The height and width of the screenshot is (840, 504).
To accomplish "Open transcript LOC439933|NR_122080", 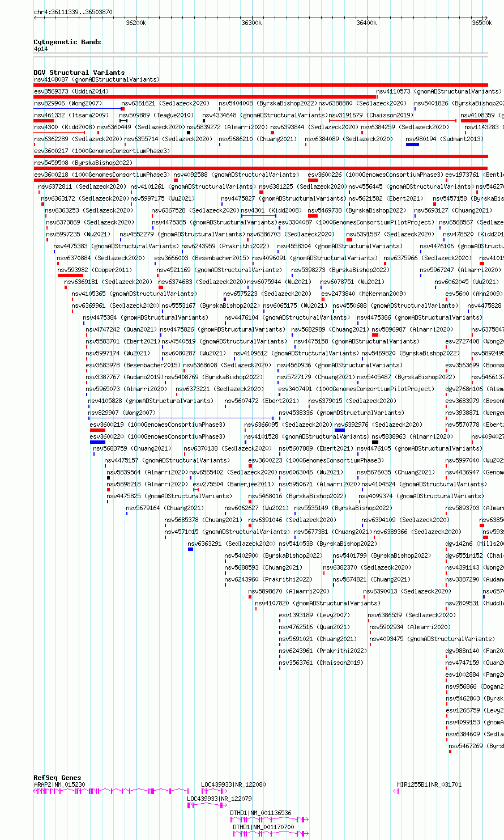I will click(x=233, y=784).
